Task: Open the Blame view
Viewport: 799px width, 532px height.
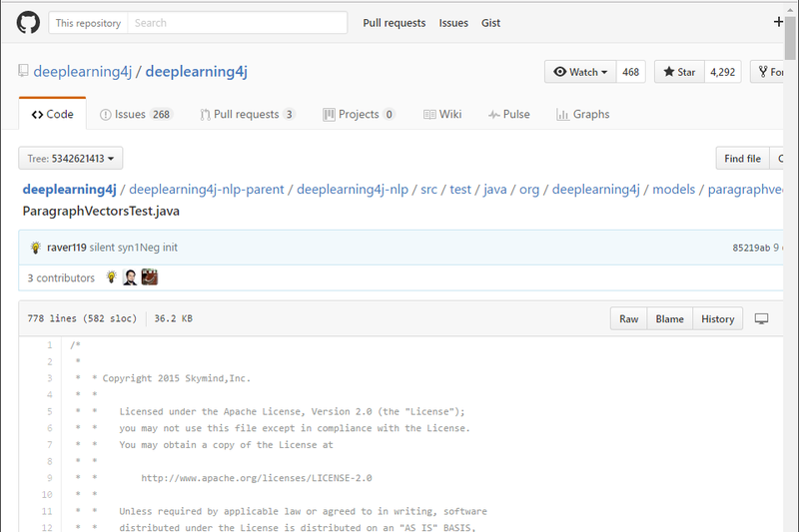Action: 669,318
